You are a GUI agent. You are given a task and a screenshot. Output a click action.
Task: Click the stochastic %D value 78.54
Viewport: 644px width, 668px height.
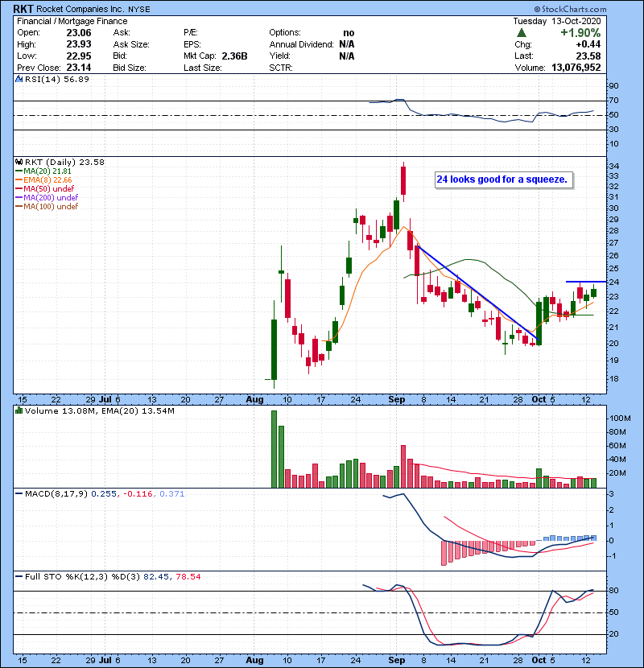(x=188, y=576)
